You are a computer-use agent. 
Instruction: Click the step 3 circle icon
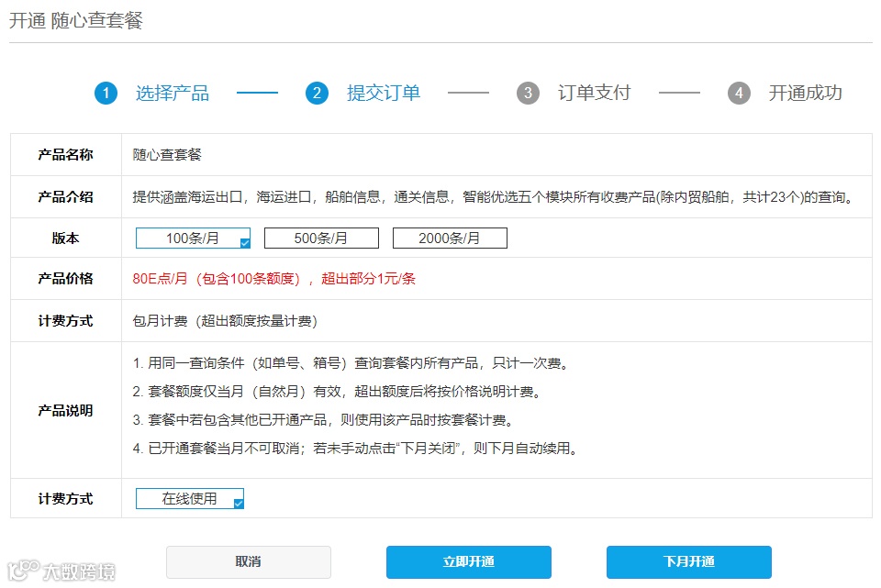click(529, 94)
